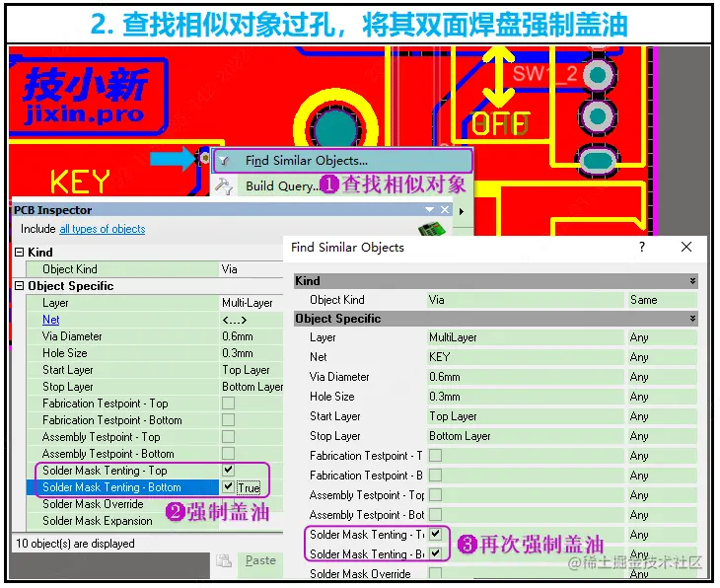The height and width of the screenshot is (588, 720).
Task: Click the Bottom Layer value in Stop Layer row of dialog
Action: [x=460, y=436]
